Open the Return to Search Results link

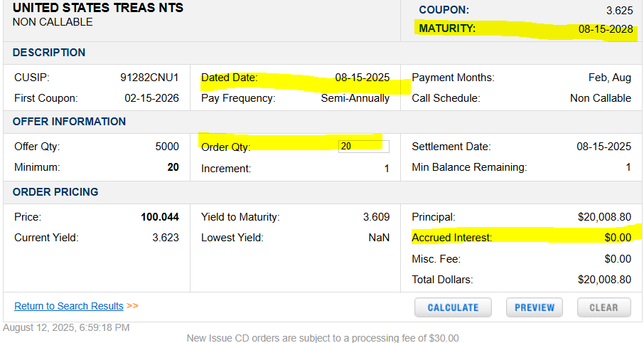point(69,306)
